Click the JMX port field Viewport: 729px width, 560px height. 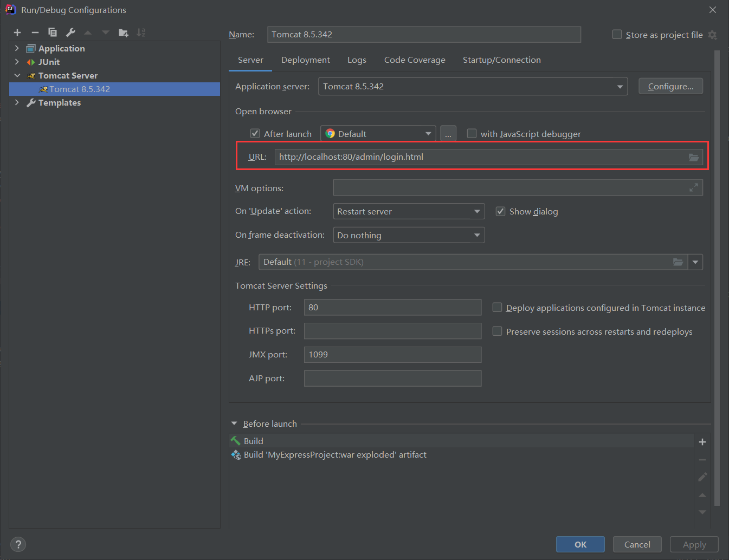point(392,355)
